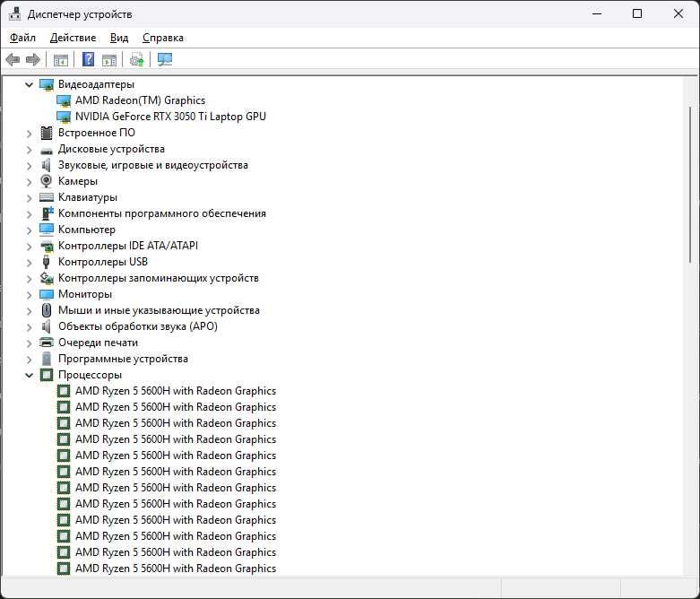The height and width of the screenshot is (599, 700).
Task: Click the vertical scrollbar thumb
Action: (x=691, y=185)
